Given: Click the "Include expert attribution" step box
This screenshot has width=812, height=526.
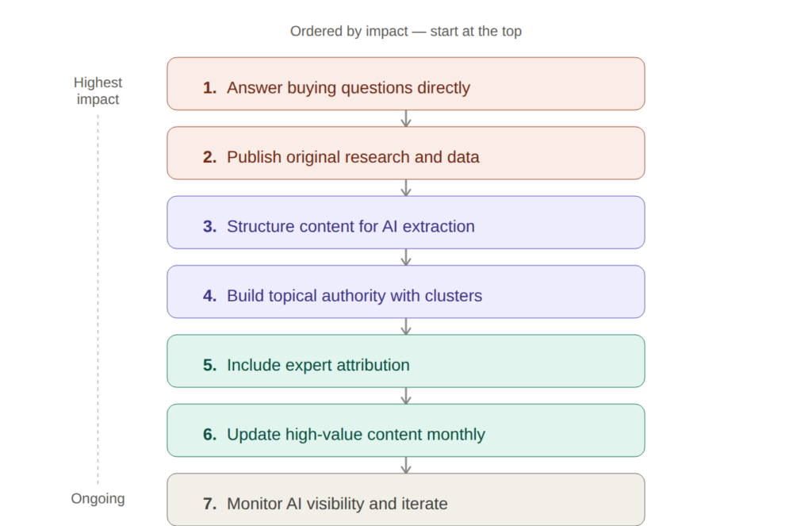Looking at the screenshot, I should [405, 361].
